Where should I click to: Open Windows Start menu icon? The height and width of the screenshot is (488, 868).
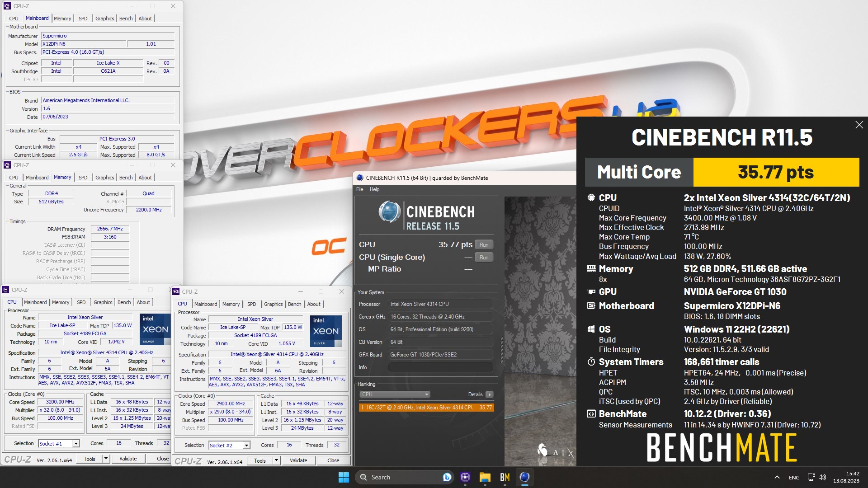344,477
